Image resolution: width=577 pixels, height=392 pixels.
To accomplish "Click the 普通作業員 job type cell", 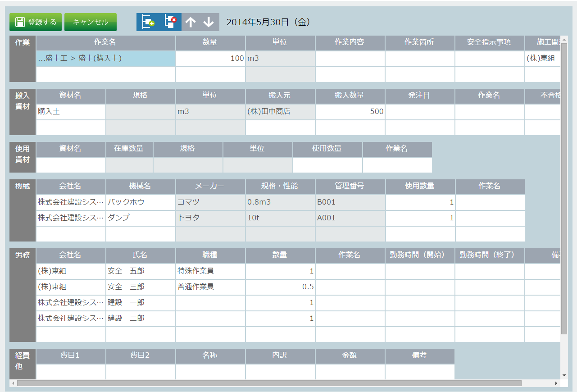I will pyautogui.click(x=210, y=287).
